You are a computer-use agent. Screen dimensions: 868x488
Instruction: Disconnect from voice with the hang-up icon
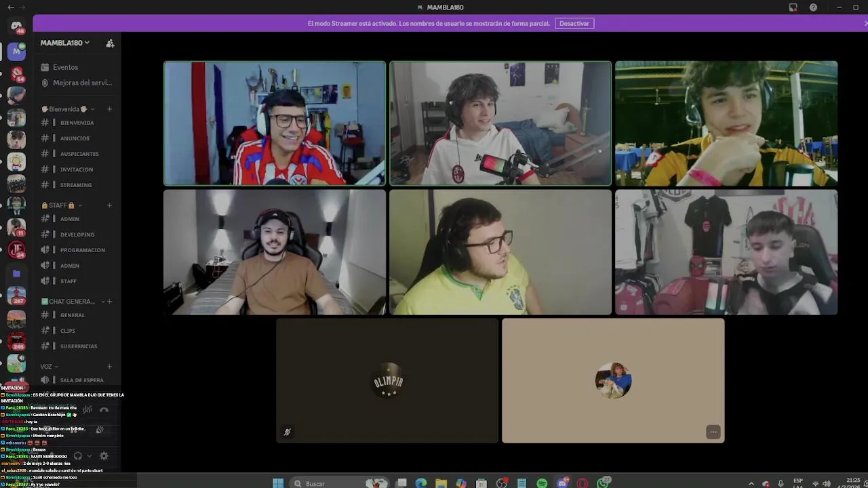click(104, 410)
